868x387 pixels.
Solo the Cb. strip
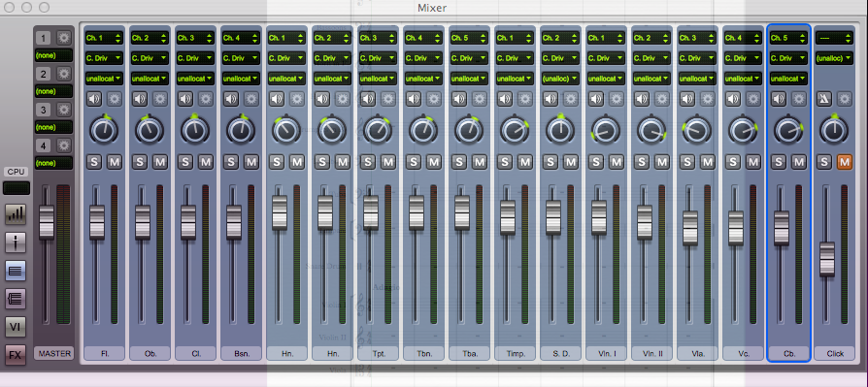(779, 162)
